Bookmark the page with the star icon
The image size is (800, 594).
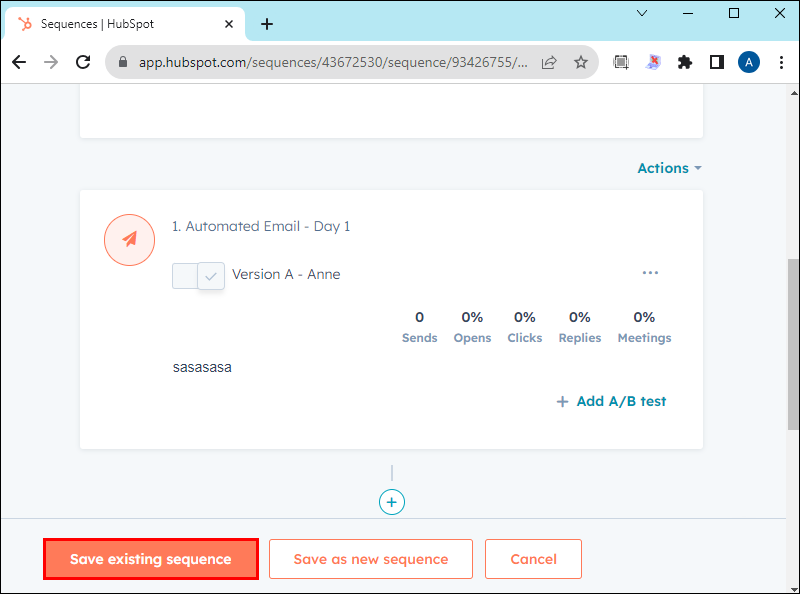tap(581, 62)
